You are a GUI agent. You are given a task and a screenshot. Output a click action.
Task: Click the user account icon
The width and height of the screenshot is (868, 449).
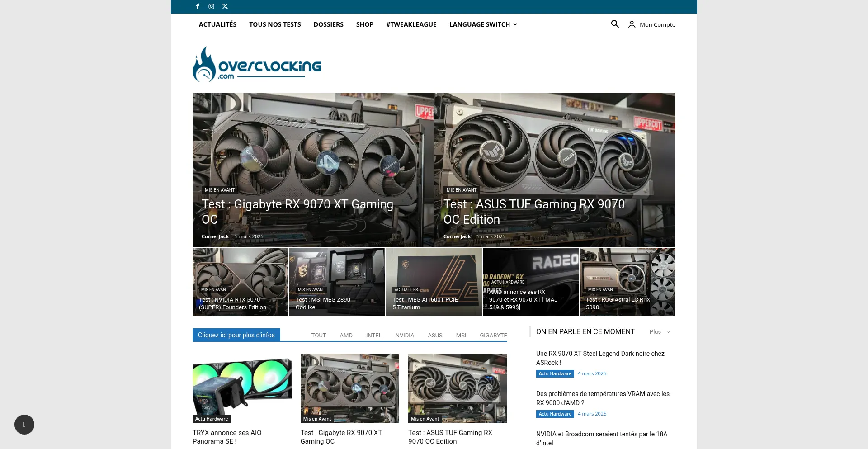[x=632, y=24]
